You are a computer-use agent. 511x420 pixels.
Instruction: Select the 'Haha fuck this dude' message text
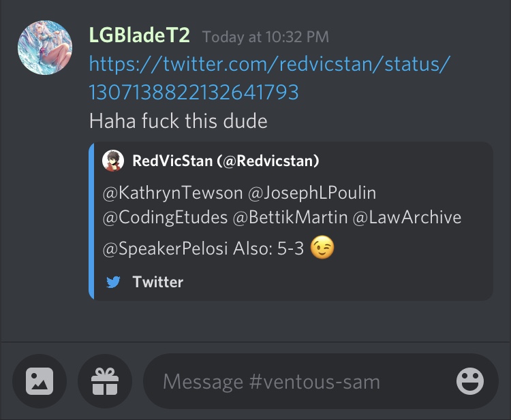click(x=179, y=121)
